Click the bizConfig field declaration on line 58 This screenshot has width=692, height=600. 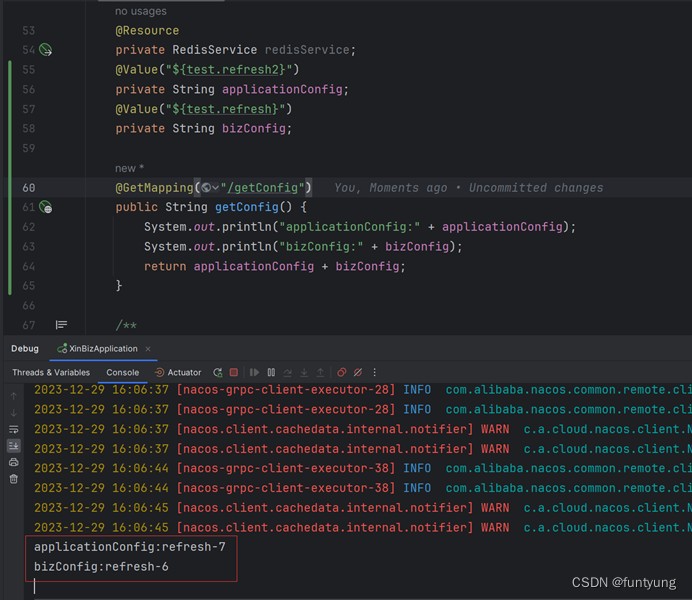coord(254,128)
